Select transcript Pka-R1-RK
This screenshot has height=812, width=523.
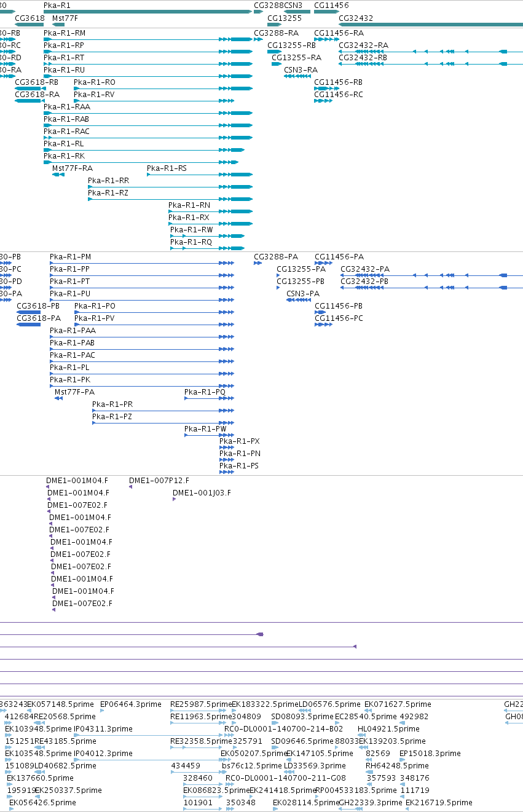tap(64, 156)
